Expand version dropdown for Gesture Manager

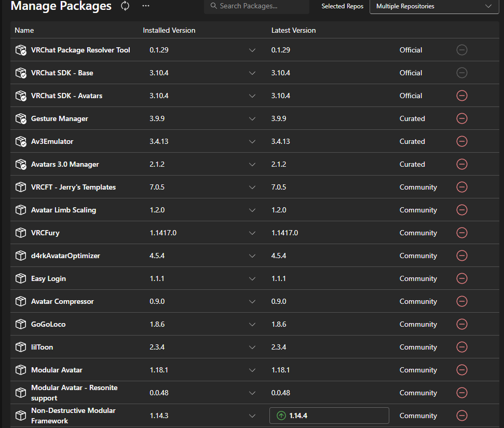coord(252,118)
